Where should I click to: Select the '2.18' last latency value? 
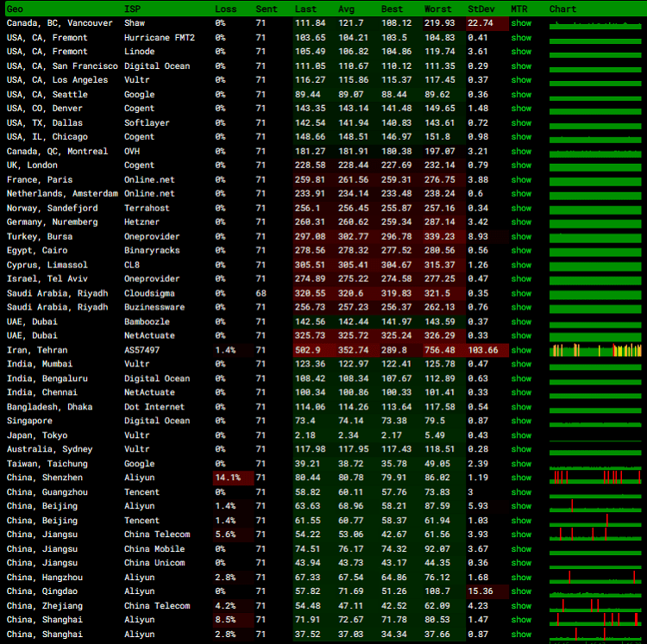point(305,435)
